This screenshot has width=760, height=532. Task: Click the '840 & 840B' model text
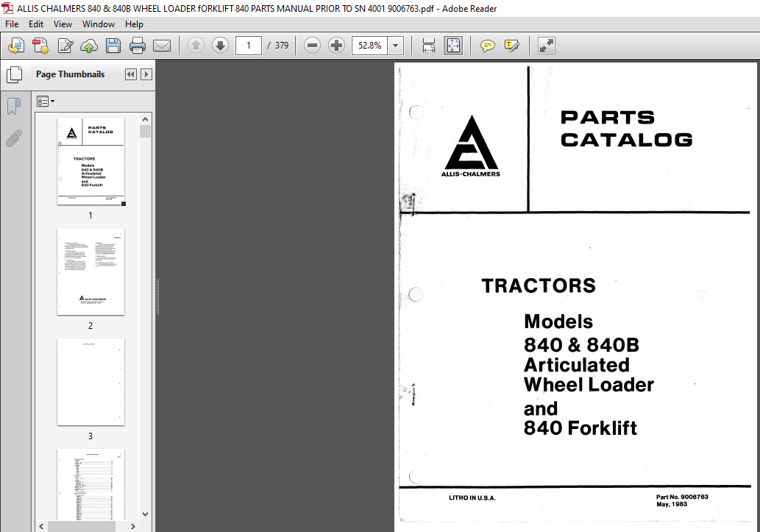582,345
